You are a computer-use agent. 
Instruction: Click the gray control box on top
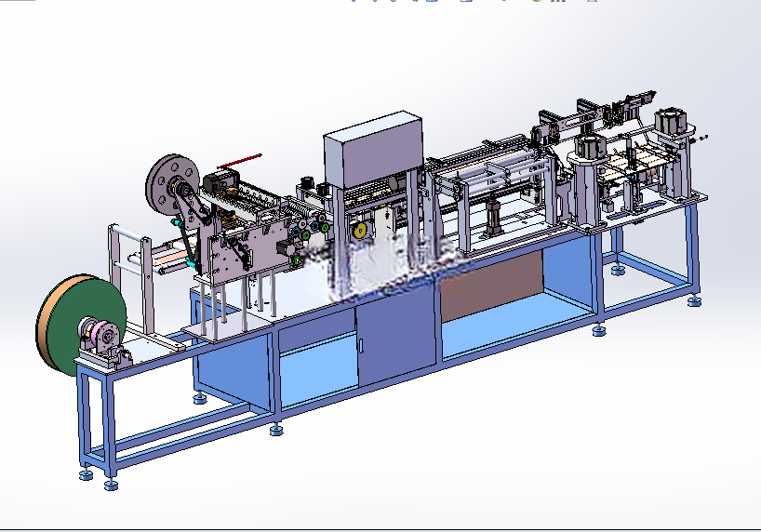pyautogui.click(x=374, y=148)
